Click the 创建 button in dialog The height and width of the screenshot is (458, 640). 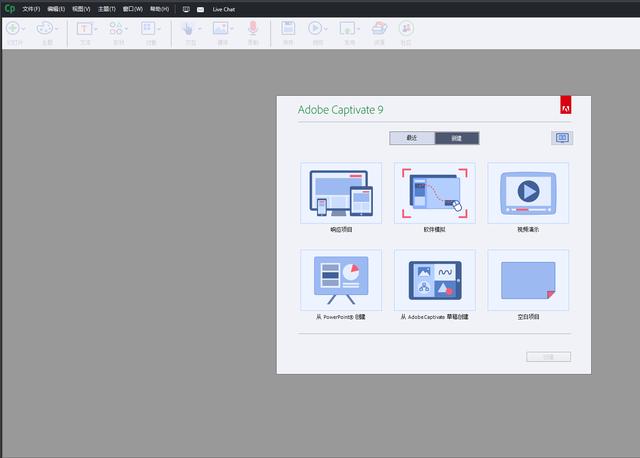click(549, 357)
